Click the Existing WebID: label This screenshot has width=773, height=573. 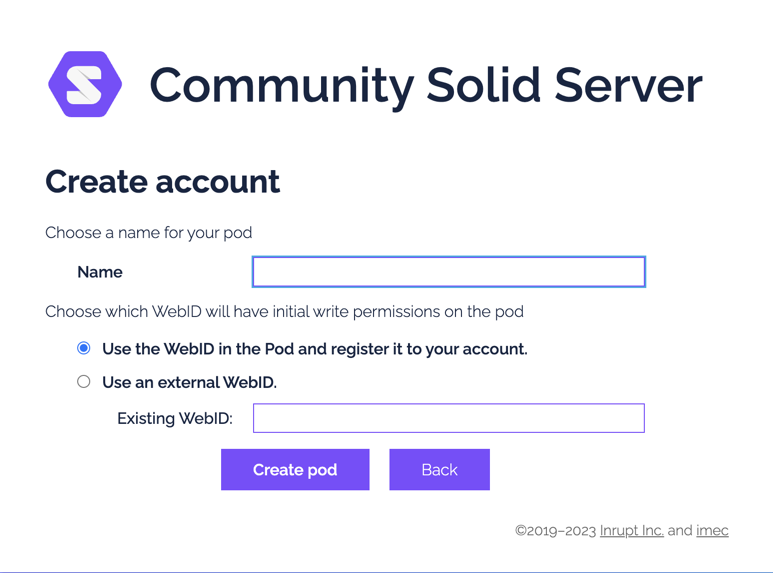175,419
